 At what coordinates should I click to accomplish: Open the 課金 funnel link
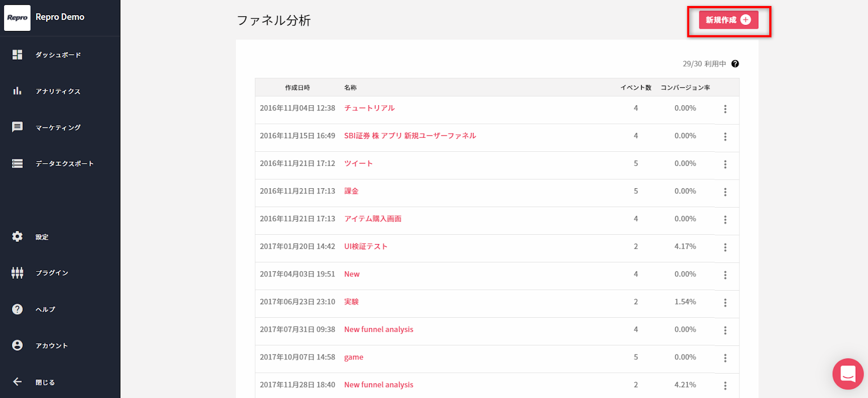pos(352,191)
